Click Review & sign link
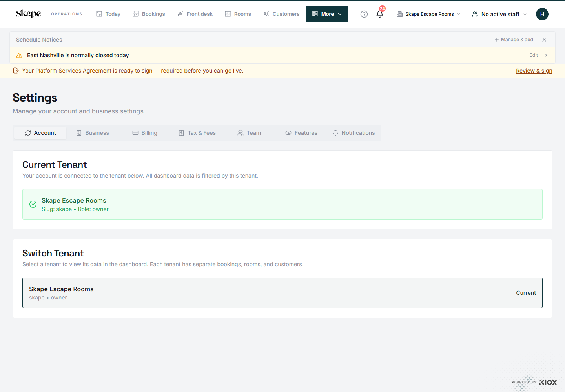The width and height of the screenshot is (565, 392). (x=534, y=71)
